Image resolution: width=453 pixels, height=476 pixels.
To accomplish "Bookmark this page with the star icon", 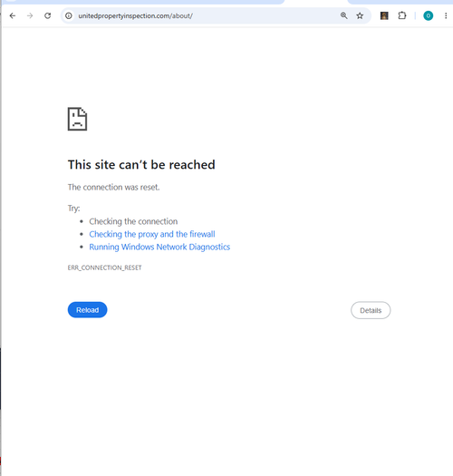I will [x=360, y=15].
